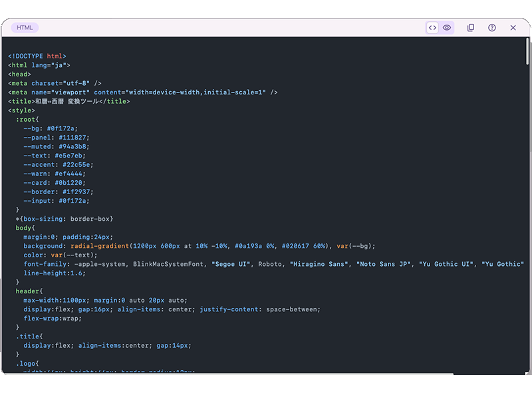Viewport: 532px width, 399px height.
Task: Place cursor on the <!DOCTYPE html> line
Action: point(37,57)
